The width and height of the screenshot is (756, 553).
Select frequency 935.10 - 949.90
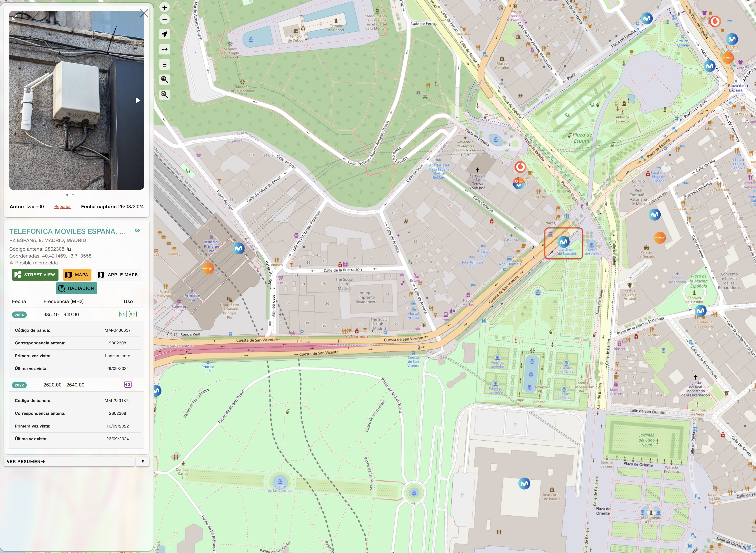click(61, 315)
